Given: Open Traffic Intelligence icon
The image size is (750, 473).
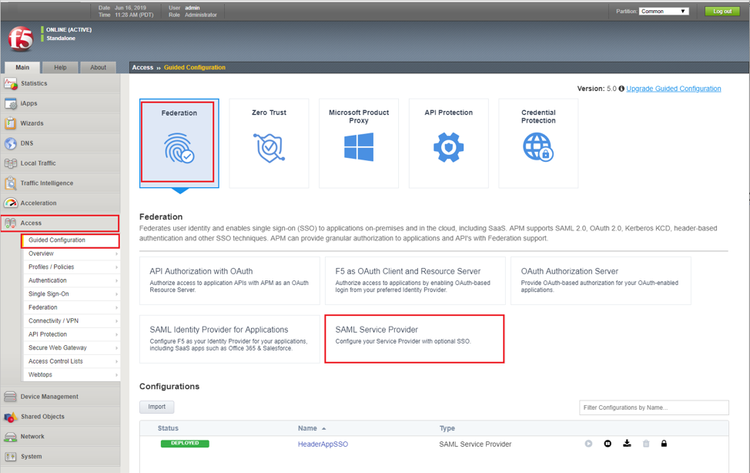Looking at the screenshot, I should (x=11, y=183).
